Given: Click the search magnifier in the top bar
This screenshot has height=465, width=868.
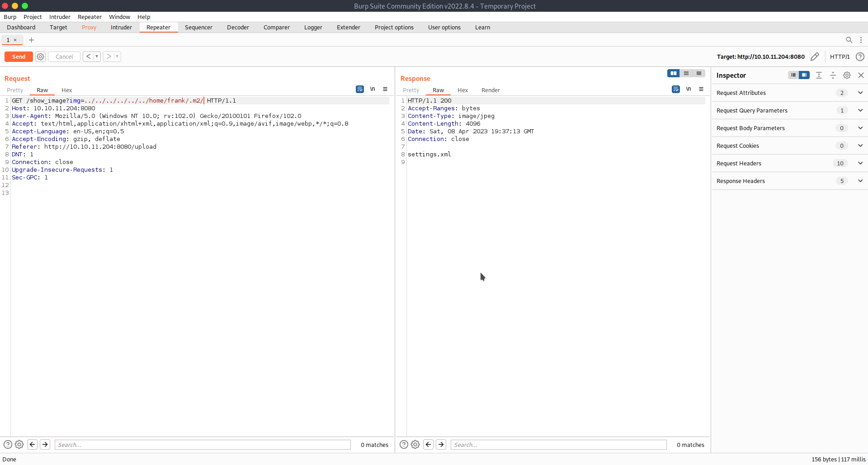Looking at the screenshot, I should tap(849, 40).
